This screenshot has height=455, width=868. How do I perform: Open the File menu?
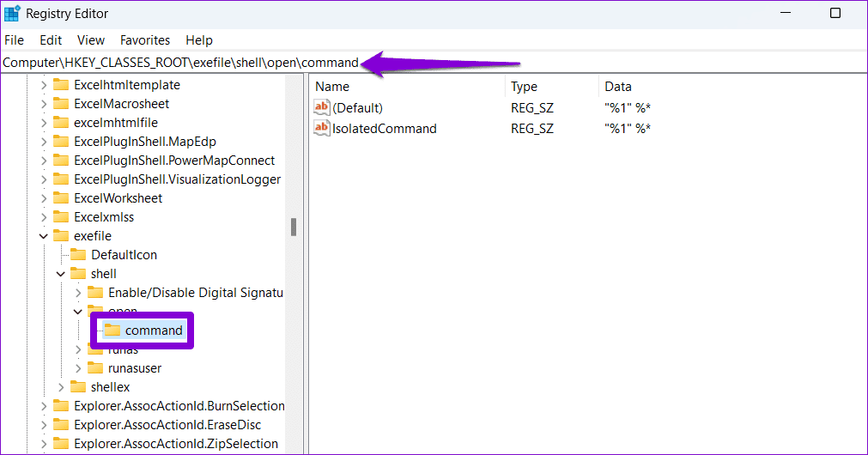coord(14,40)
